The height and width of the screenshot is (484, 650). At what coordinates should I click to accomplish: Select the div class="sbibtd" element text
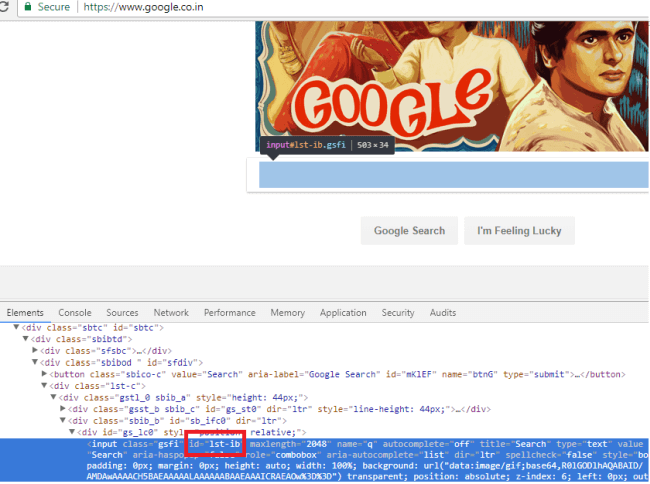pyautogui.click(x=81, y=339)
